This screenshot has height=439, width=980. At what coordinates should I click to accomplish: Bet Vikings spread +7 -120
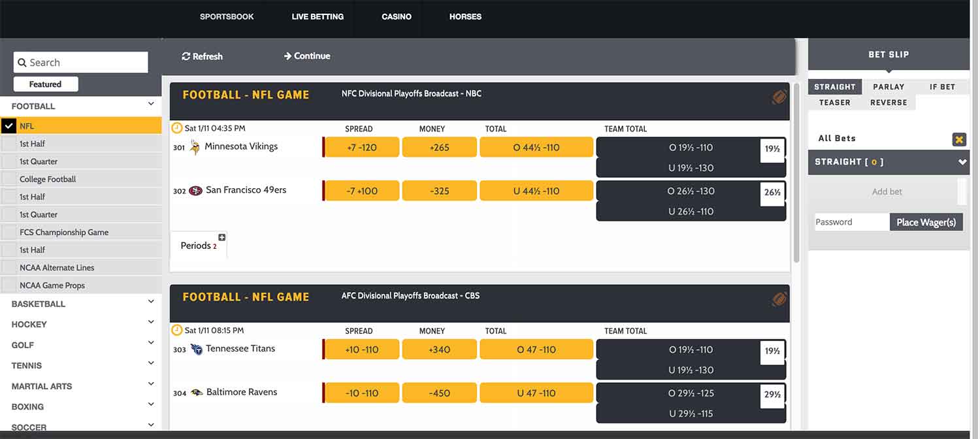[x=361, y=147]
